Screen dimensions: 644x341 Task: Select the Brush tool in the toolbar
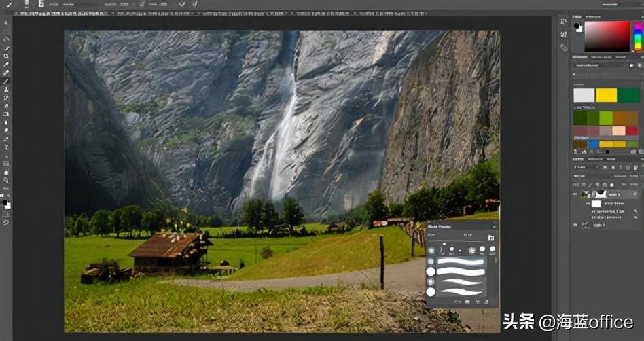(5, 82)
